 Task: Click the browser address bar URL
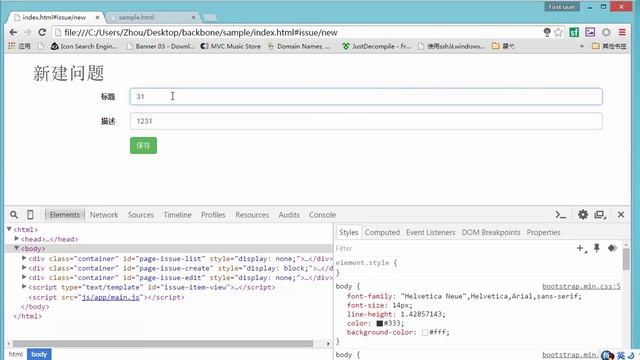pos(201,32)
